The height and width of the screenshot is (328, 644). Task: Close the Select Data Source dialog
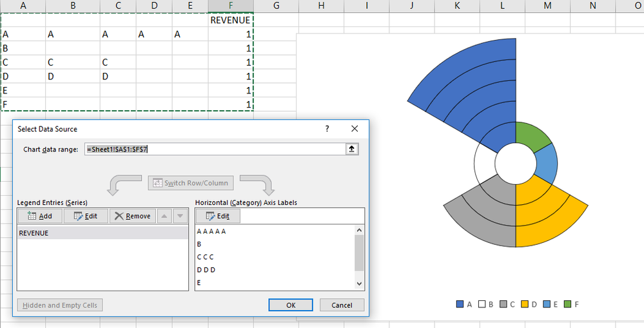pyautogui.click(x=355, y=129)
